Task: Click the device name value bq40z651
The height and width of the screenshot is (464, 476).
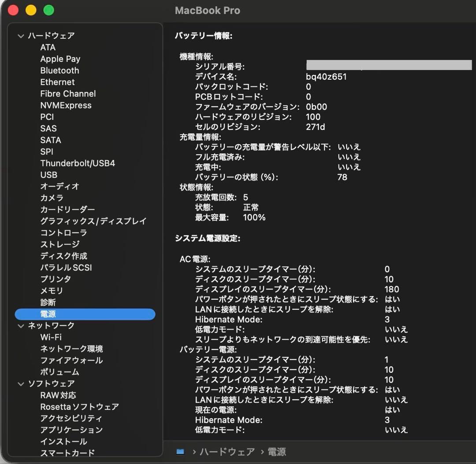Action: pos(326,77)
